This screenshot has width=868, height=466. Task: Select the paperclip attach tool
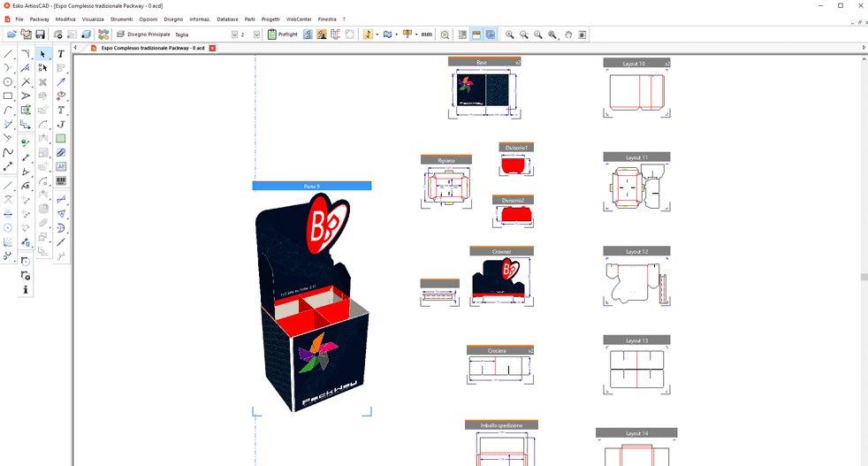61,152
